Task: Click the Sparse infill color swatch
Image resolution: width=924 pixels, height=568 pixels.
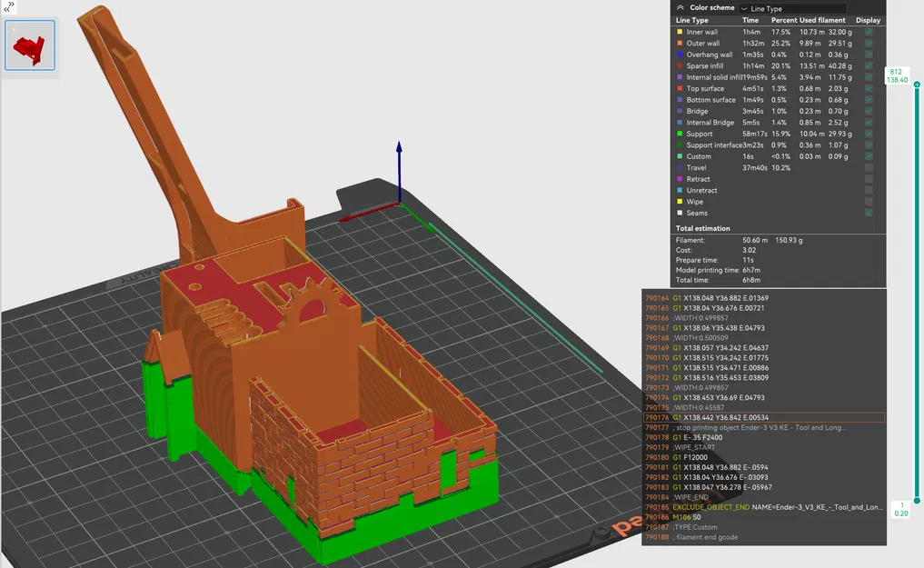Action: 679,65
